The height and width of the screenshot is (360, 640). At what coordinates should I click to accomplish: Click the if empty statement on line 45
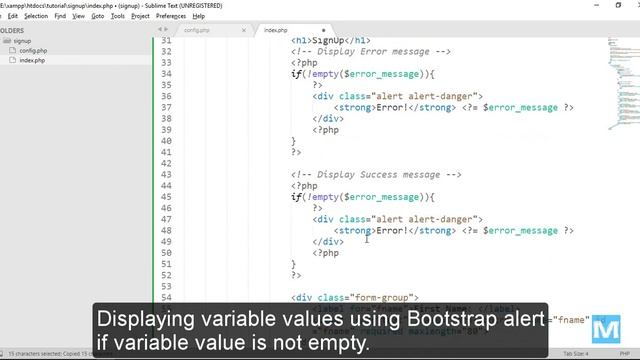pyautogui.click(x=363, y=197)
